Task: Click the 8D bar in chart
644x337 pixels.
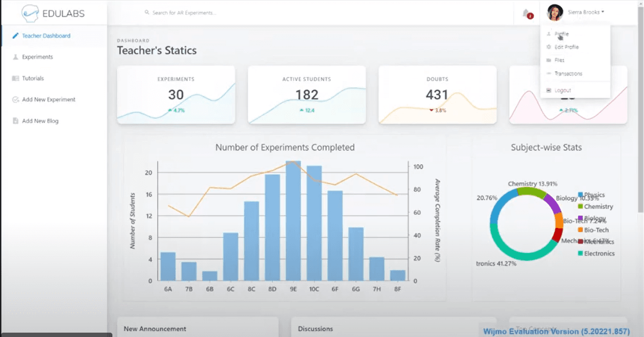Action: (x=272, y=227)
